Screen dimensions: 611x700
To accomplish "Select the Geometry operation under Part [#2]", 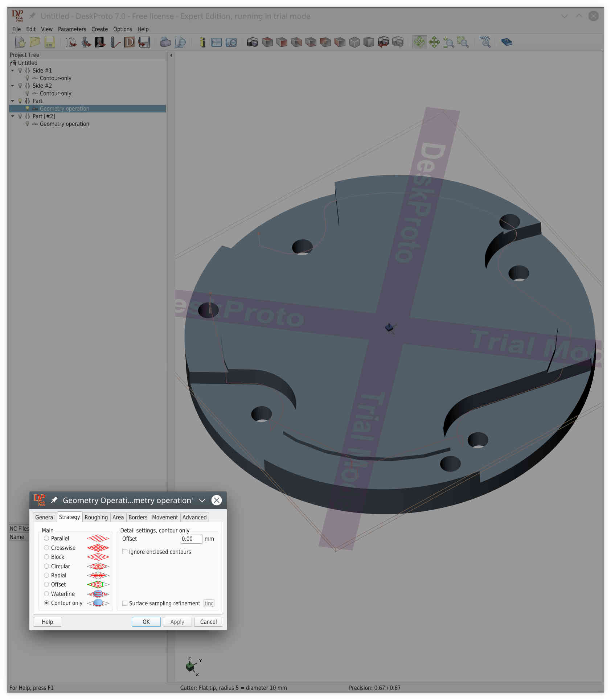I will click(x=64, y=124).
